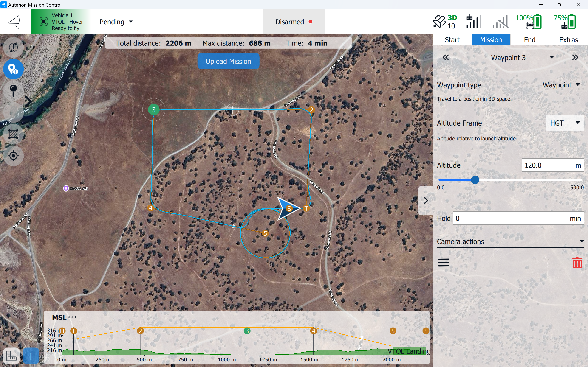This screenshot has height=367, width=588.
Task: Click the altitude slider handle
Action: (x=475, y=180)
